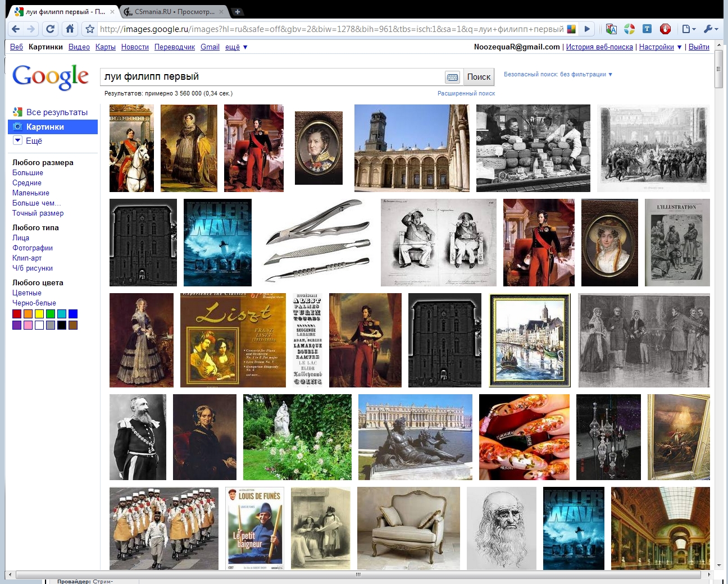Screen dimensions: 728x584
Task: Bookmark this page with the star icon
Action: tap(90, 29)
